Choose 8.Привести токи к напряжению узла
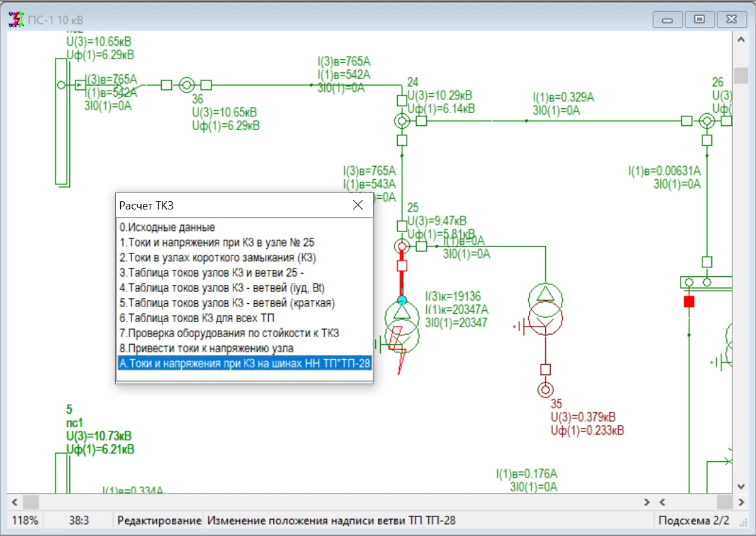Screen dimensions: 756x536 [206, 348]
